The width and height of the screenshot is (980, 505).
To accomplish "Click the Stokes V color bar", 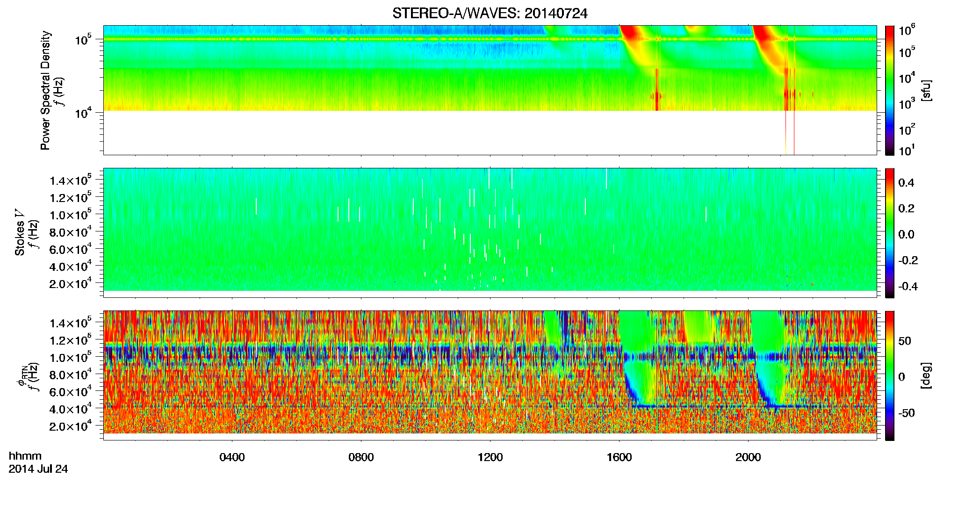I will [x=890, y=233].
